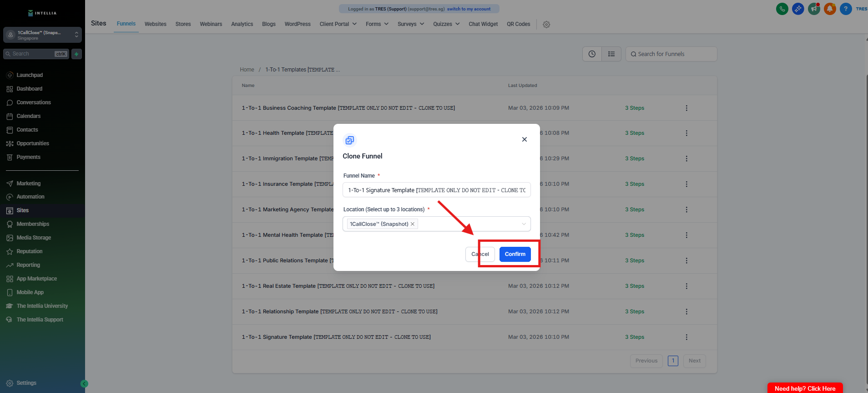Screen dimensions: 868x393
Task: Switch to the Analytics tab
Action: [x=242, y=24]
